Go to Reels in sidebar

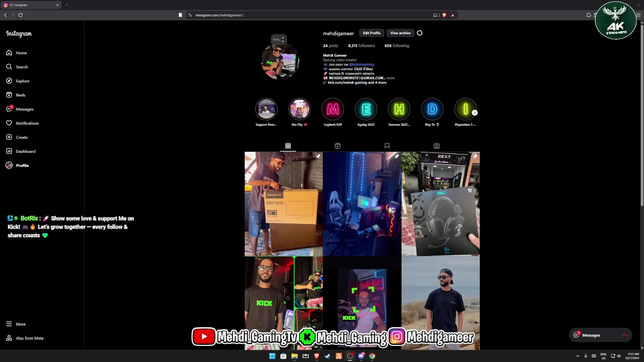[16, 95]
